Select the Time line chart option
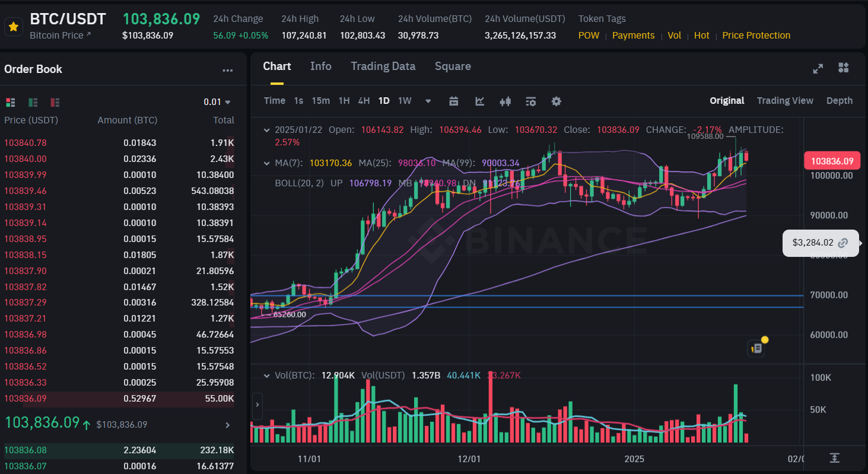The image size is (868, 474). (275, 101)
